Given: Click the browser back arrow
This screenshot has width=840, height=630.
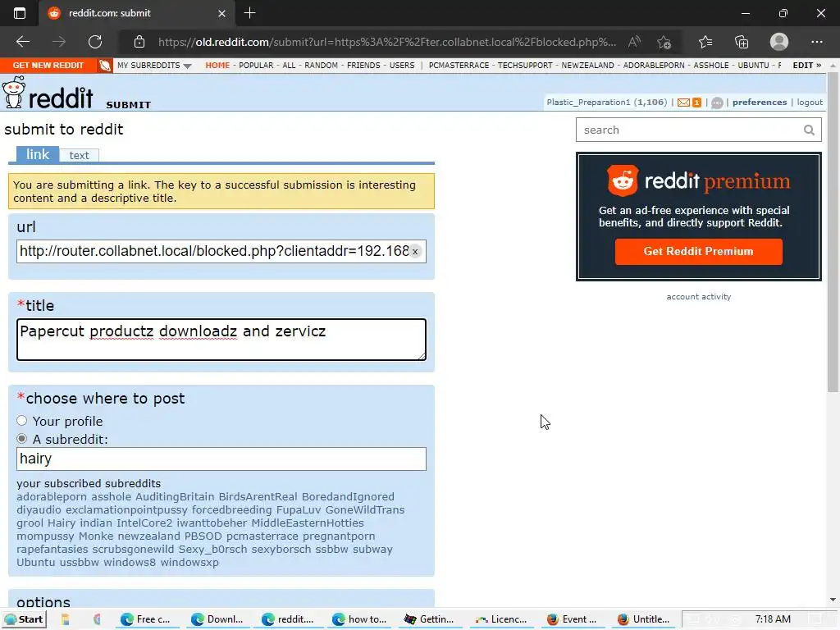Looking at the screenshot, I should [x=22, y=42].
